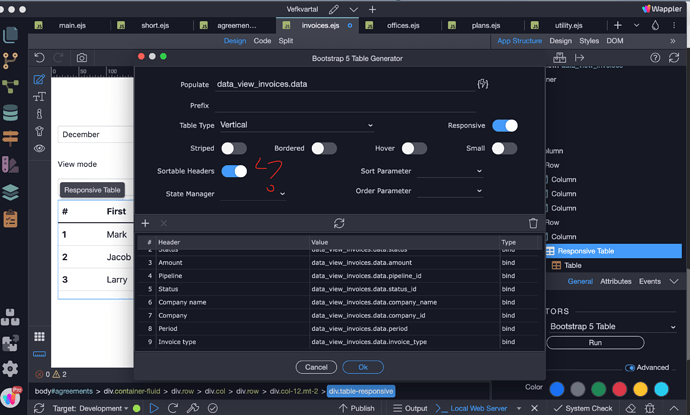Expand the project chevron next to Vefkvartal
Image resolution: width=690 pixels, height=415 pixels.
[353, 9]
